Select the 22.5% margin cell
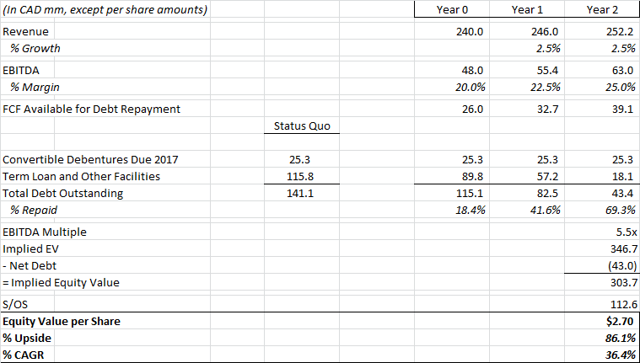Viewport: 640px width, 363px height. click(x=545, y=87)
